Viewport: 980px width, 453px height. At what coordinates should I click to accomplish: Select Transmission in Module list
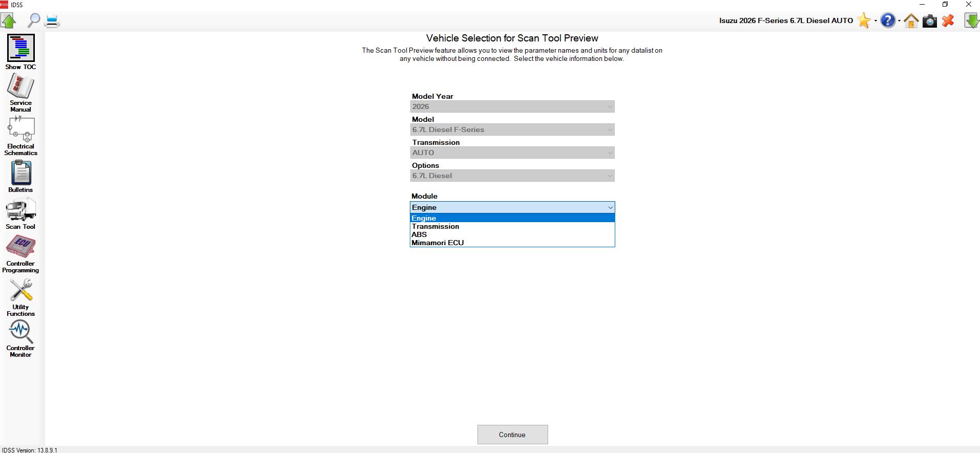(x=512, y=226)
